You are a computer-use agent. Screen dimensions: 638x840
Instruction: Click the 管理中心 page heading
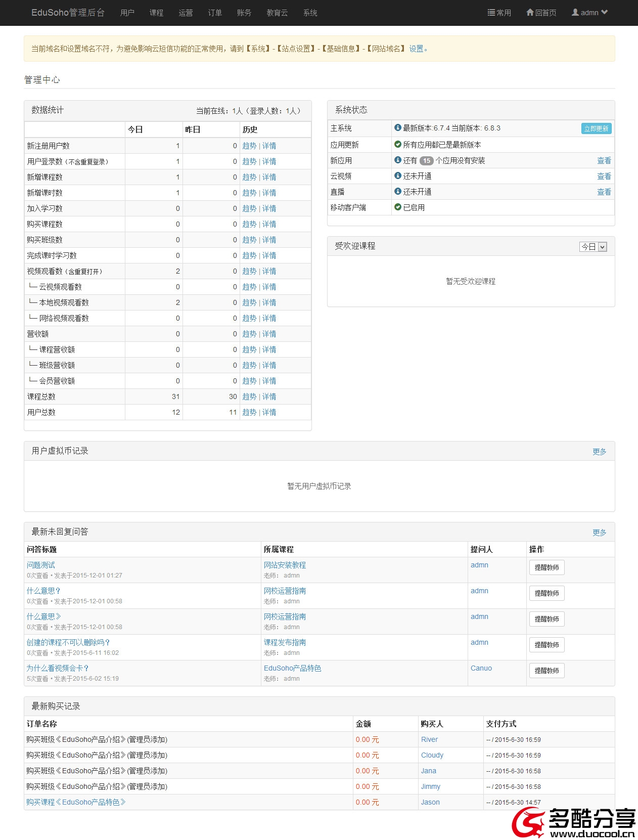coord(42,79)
